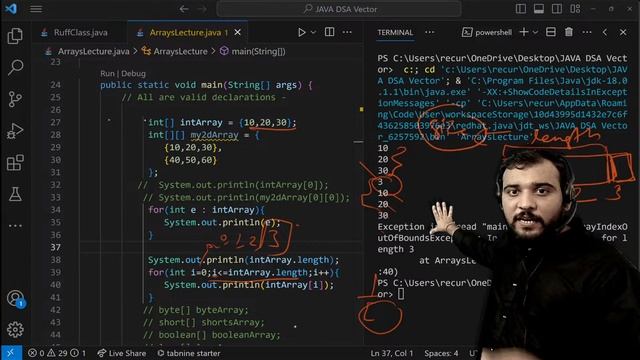640x360 pixels.
Task: Click the // boolean[] booleanArray comment
Action: click(211, 335)
